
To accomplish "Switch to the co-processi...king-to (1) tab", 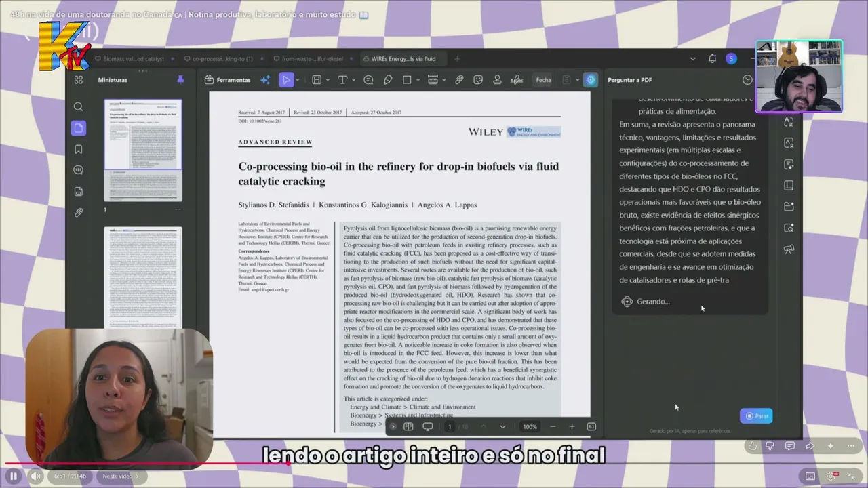I will (x=218, y=59).
